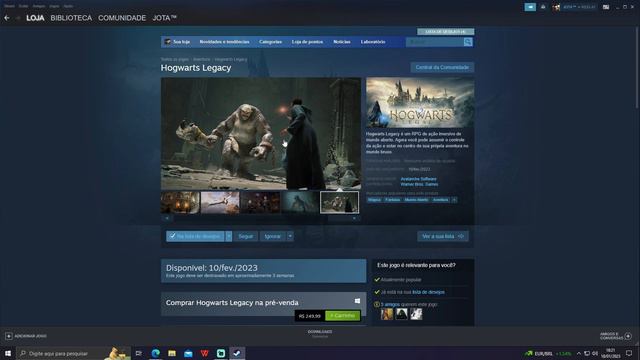This screenshot has height=360, width=640.
Task: Click the Aventura tag
Action: point(440,200)
